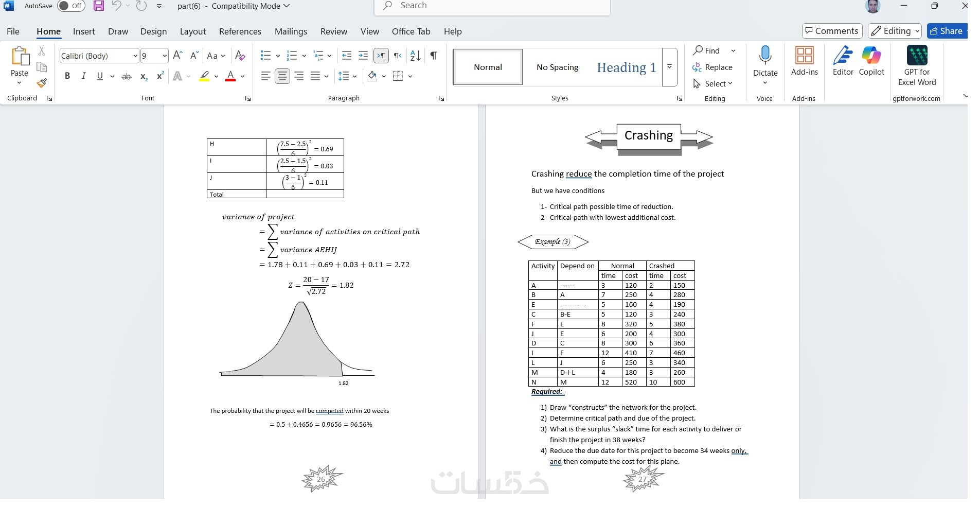980x505 pixels.
Task: Switch to the Review tab
Action: click(x=334, y=31)
